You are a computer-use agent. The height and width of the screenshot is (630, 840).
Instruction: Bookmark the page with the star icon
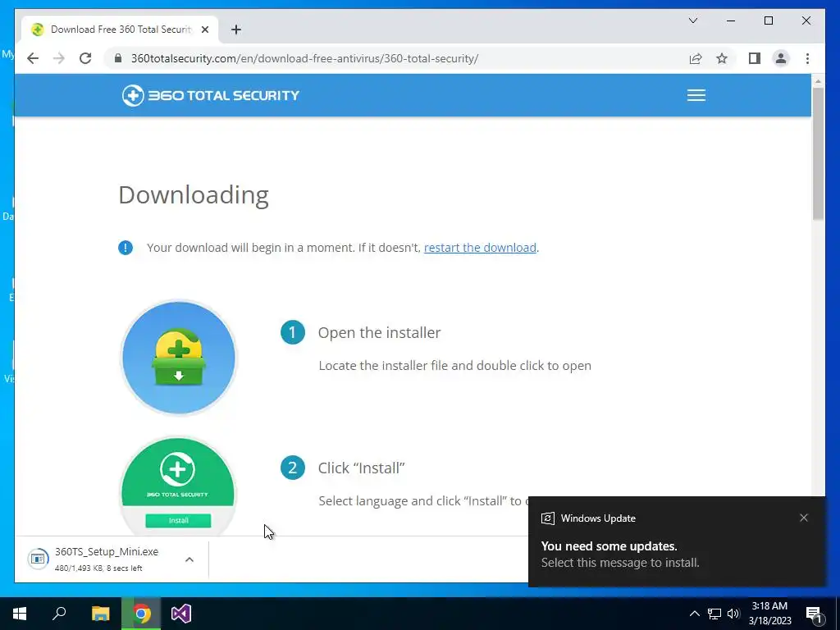click(x=722, y=58)
